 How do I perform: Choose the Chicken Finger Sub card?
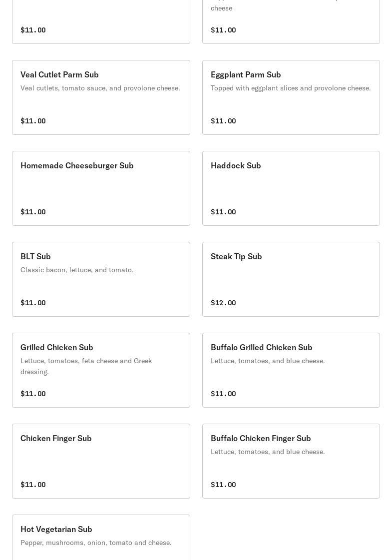point(101,461)
